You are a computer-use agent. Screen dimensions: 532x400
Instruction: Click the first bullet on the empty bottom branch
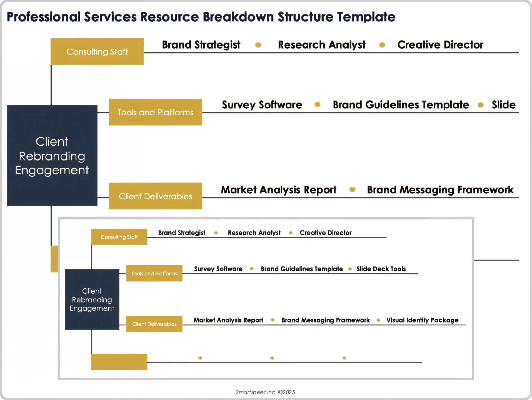click(x=200, y=358)
